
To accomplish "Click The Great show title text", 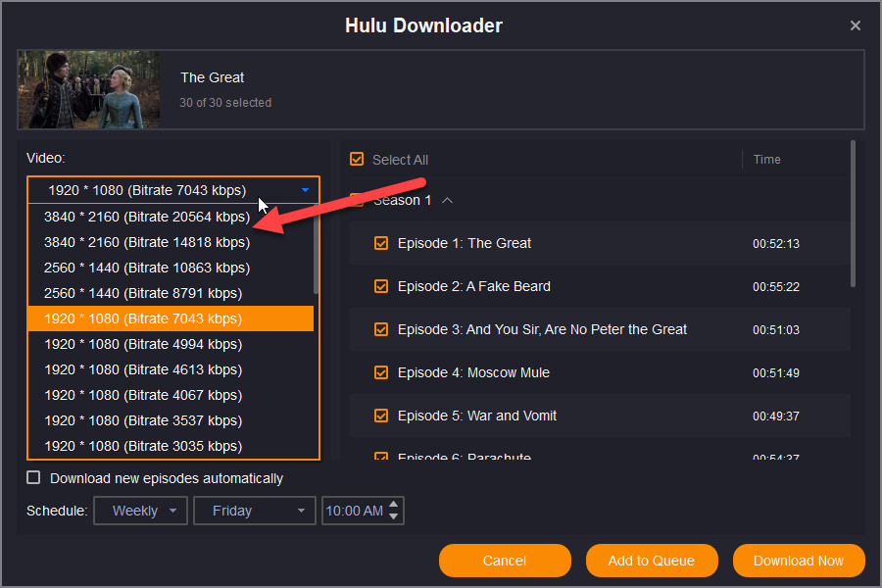I will [212, 77].
